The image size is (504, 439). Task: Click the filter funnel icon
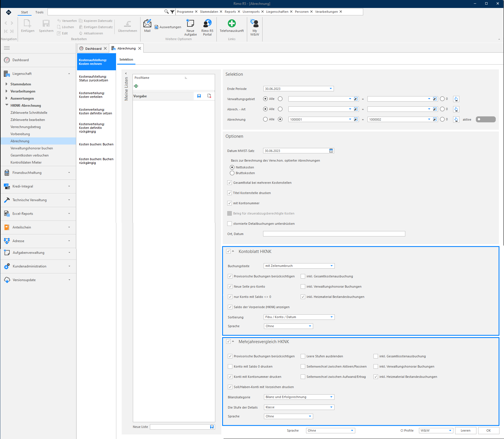[172, 12]
